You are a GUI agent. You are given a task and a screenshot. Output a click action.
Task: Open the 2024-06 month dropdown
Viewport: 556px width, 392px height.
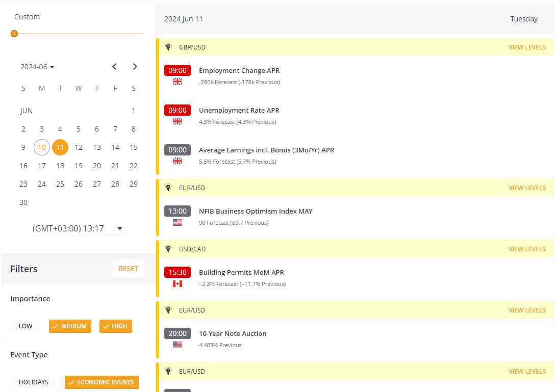37,66
